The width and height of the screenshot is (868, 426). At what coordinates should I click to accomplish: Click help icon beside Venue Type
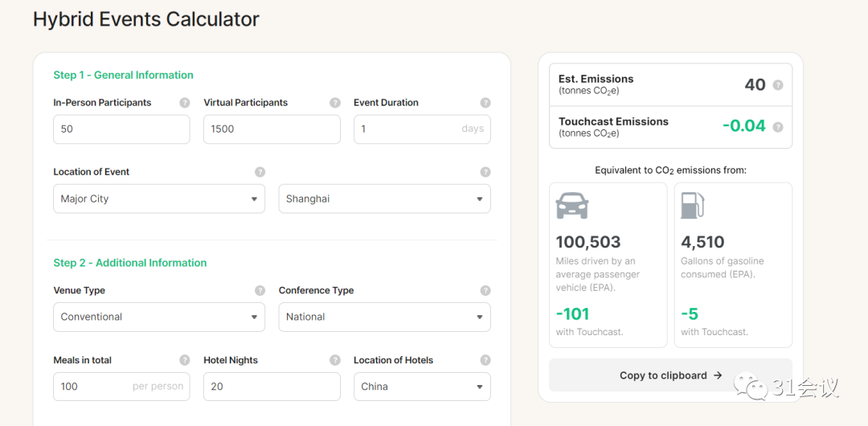(x=260, y=291)
